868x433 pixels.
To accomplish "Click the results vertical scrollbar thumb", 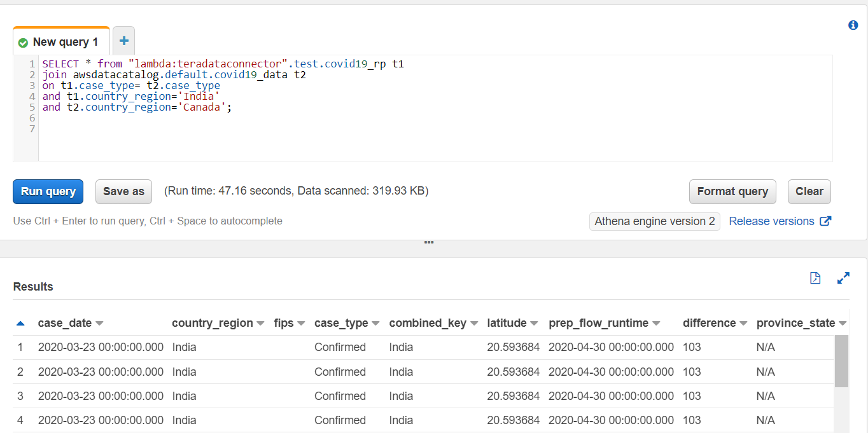I will coord(841,361).
